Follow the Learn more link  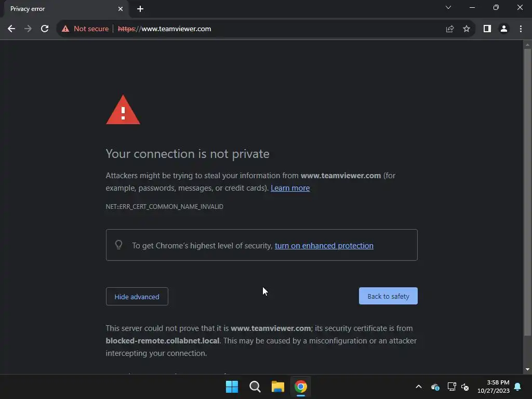[x=290, y=188]
